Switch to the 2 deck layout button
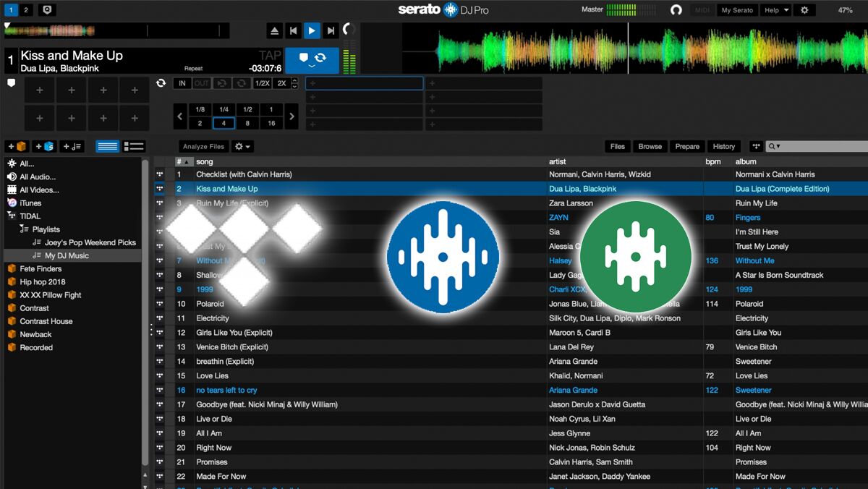Viewport: 868px width, 489px height. click(27, 10)
